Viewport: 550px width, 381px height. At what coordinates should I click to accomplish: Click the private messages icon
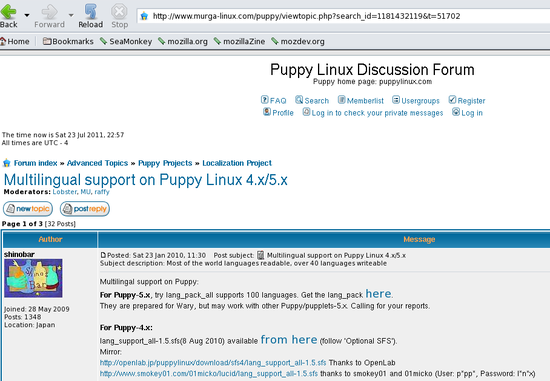(307, 112)
